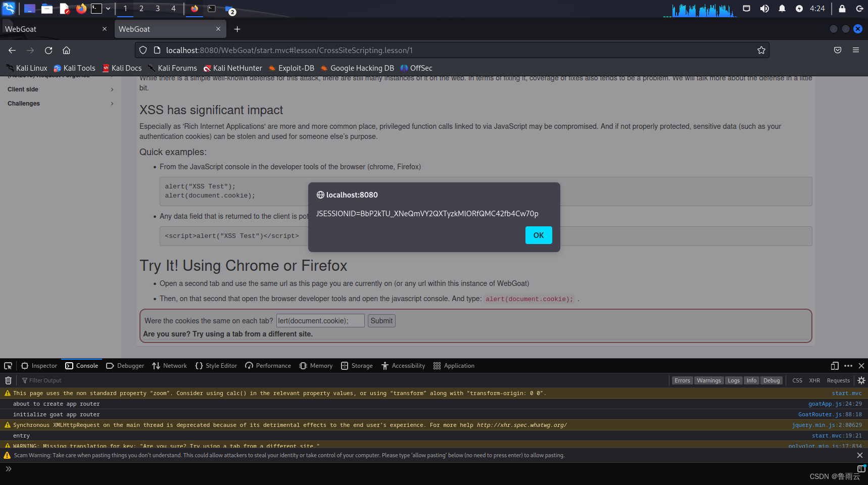The height and width of the screenshot is (485, 868).
Task: Click the Filter Output field
Action: pyautogui.click(x=344, y=380)
